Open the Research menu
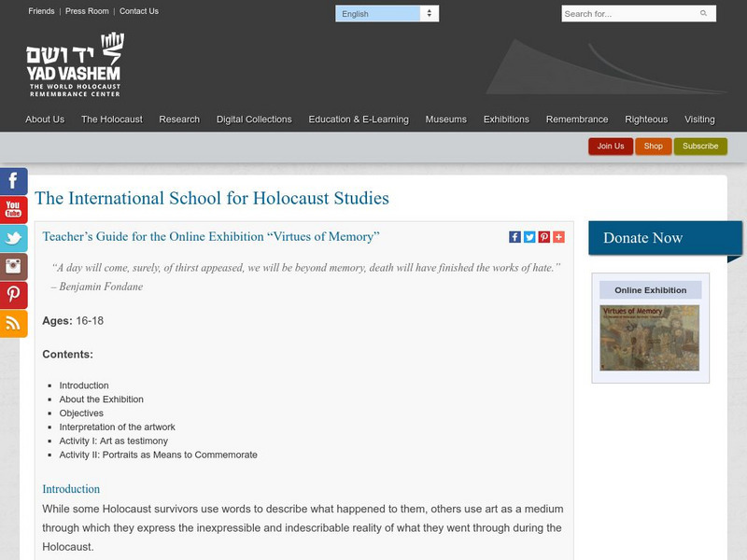 (179, 119)
